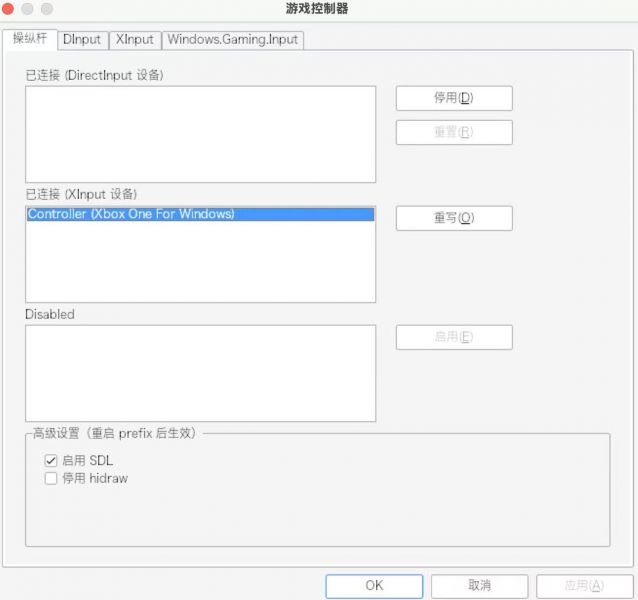The image size is (638, 600).
Task: Close the 游戏控制器 window
Action: pos(8,9)
